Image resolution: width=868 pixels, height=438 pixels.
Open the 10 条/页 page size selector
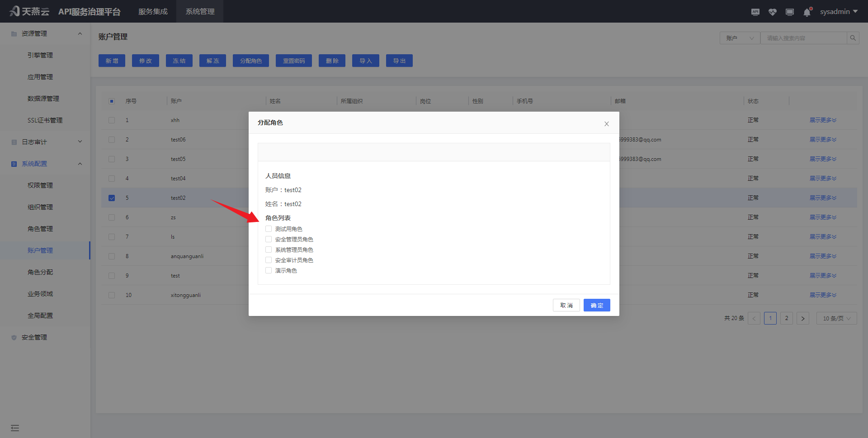click(836, 318)
